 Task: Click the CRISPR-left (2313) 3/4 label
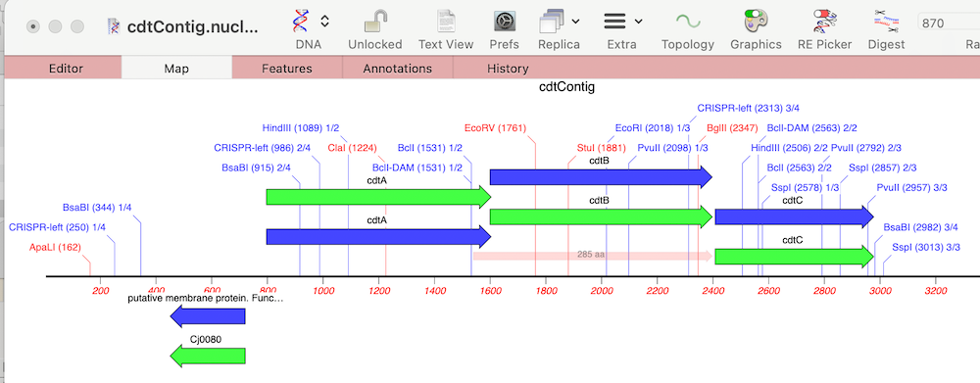click(x=748, y=108)
